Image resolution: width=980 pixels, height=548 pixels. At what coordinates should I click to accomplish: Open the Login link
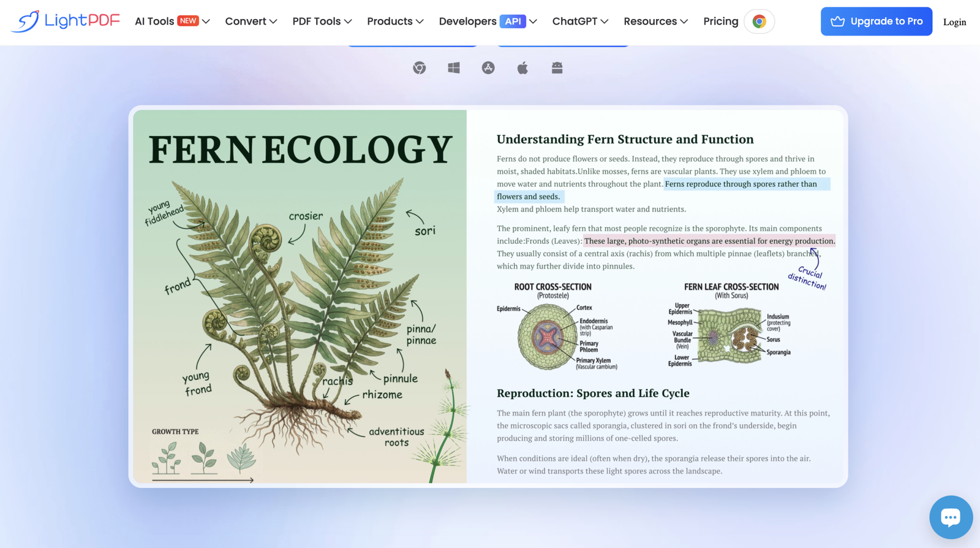954,22
